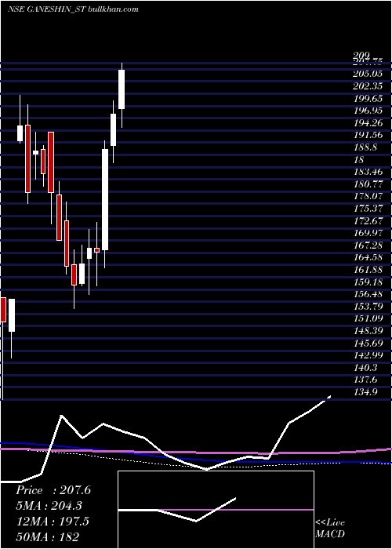Select the 134.9 price axis label
392x549 pixels.
pyautogui.click(x=365, y=392)
